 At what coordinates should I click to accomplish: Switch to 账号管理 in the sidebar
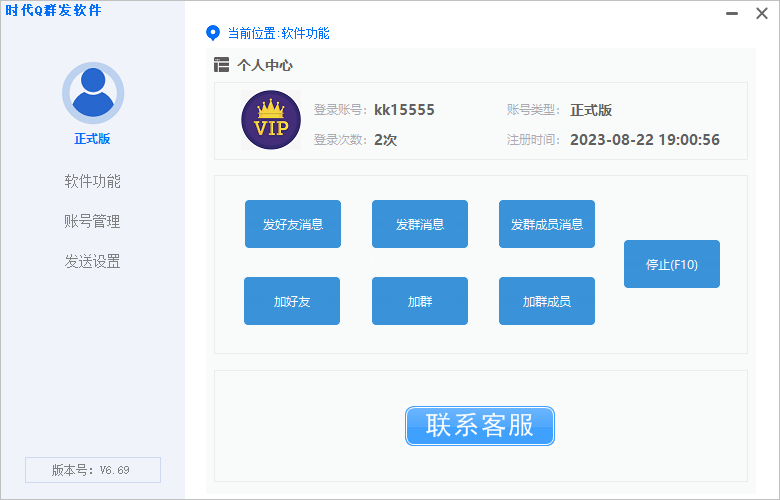point(92,221)
